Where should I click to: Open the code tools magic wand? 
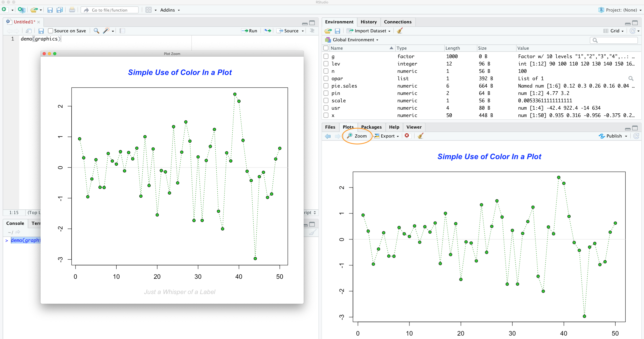pyautogui.click(x=107, y=31)
